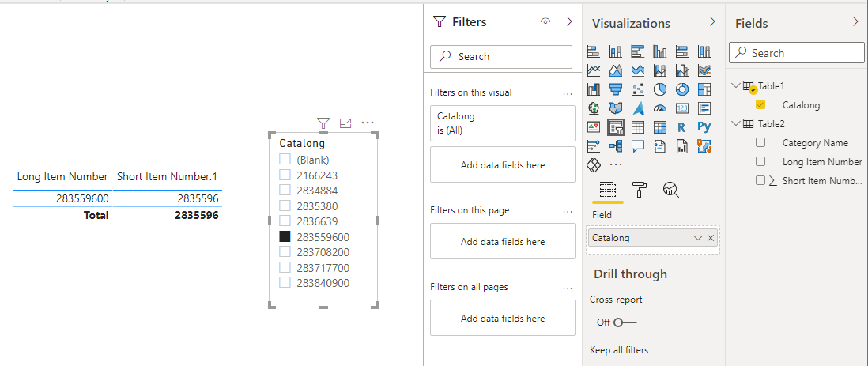Click the Long Item Number column header
The height and width of the screenshot is (366, 868).
[x=62, y=176]
